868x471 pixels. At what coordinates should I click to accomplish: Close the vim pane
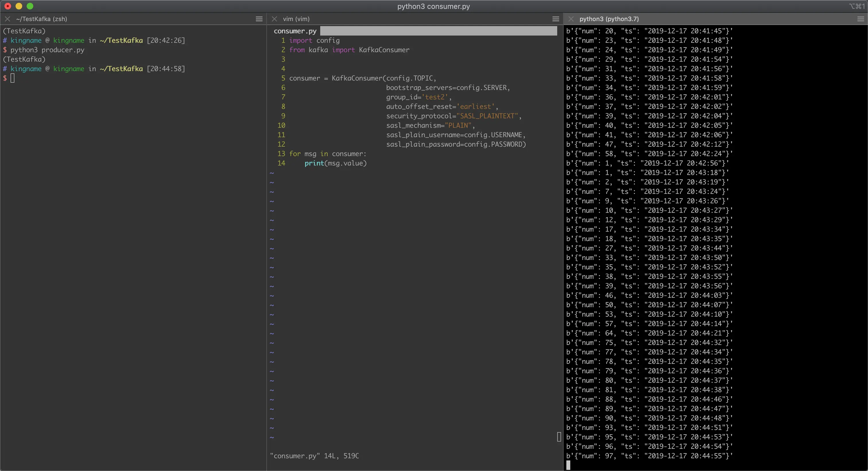pyautogui.click(x=274, y=19)
